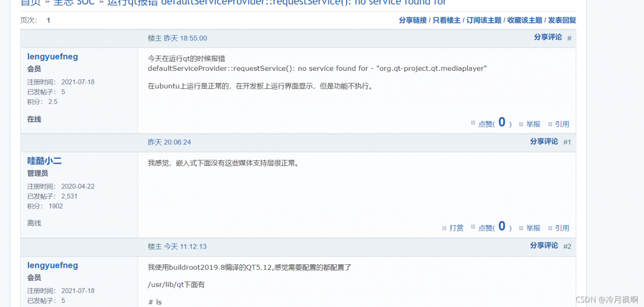The width and height of the screenshot is (644, 307).
Task: Select the 昨天 20:06:24 timestamp
Action: [x=170, y=142]
